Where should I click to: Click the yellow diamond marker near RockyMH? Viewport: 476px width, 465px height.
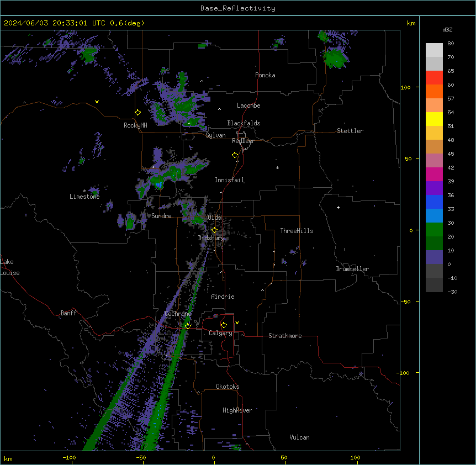tap(138, 113)
